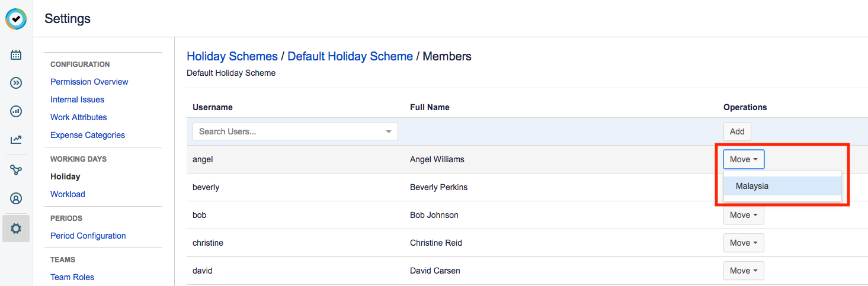The height and width of the screenshot is (286, 868).
Task: Open Holiday in Working Days section
Action: (x=65, y=176)
